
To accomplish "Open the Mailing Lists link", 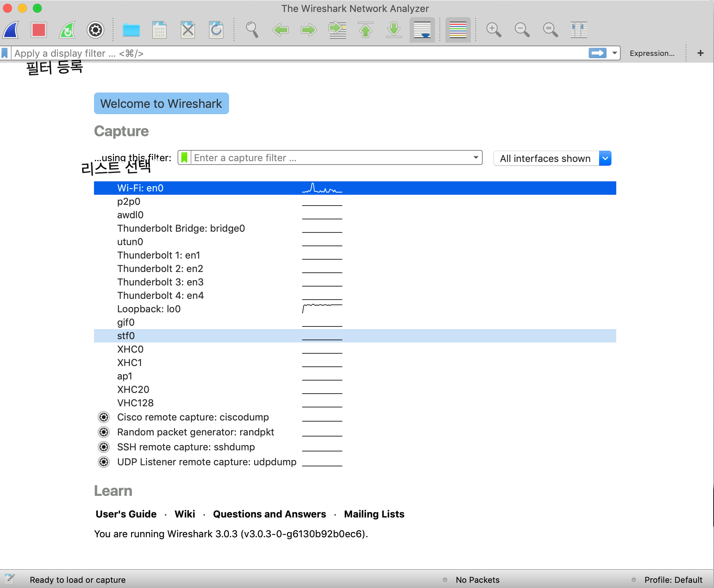I will coord(374,514).
